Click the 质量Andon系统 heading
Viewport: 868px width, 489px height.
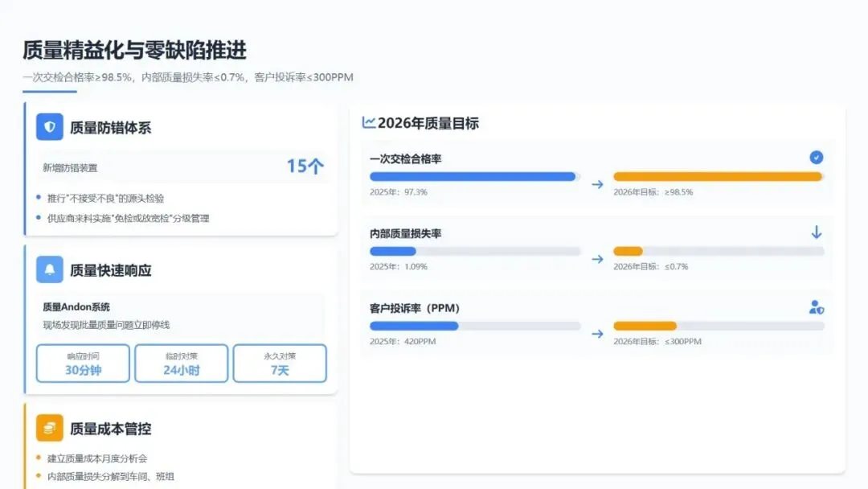76,306
